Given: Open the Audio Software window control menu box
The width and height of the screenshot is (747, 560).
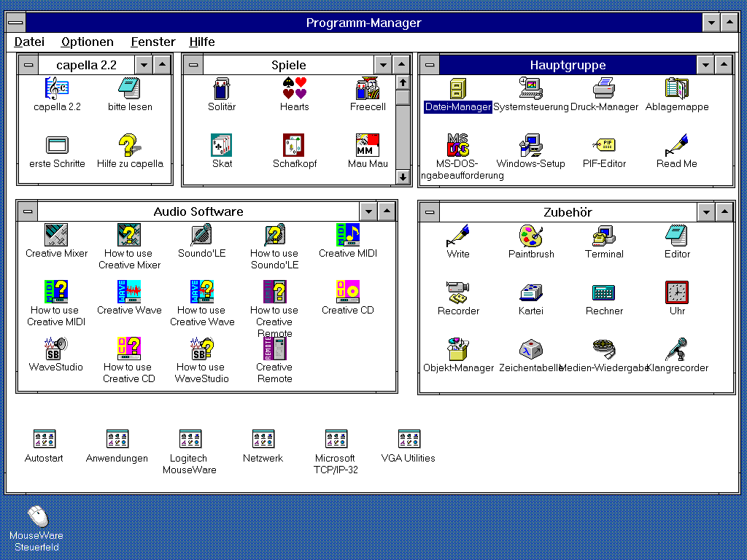Looking at the screenshot, I should tap(28, 212).
